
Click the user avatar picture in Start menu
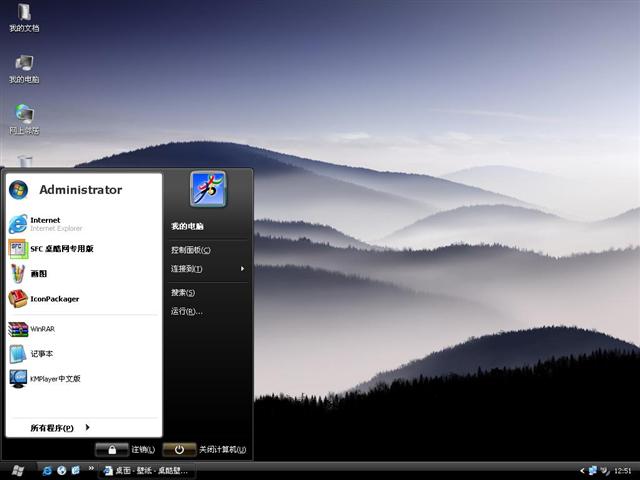[x=208, y=189]
